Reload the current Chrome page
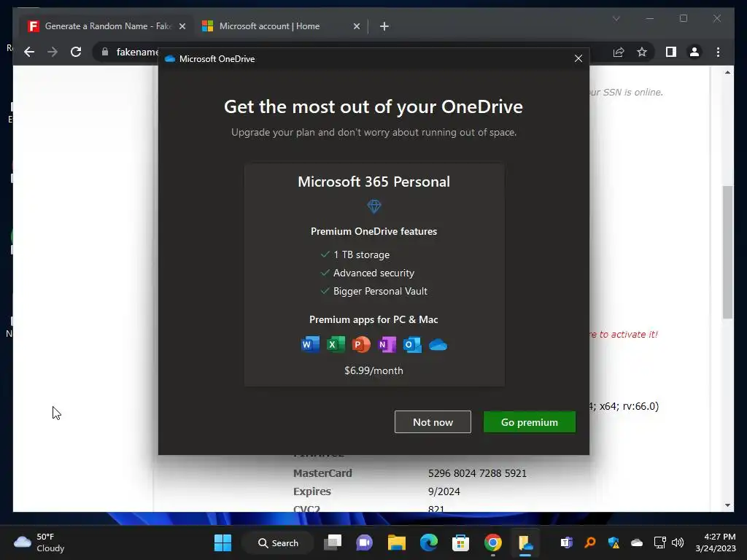The height and width of the screenshot is (560, 747). (76, 52)
